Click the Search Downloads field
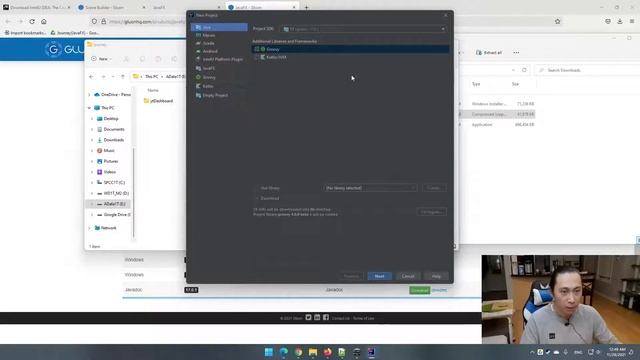Viewport: 640px width, 360px height. click(588, 70)
